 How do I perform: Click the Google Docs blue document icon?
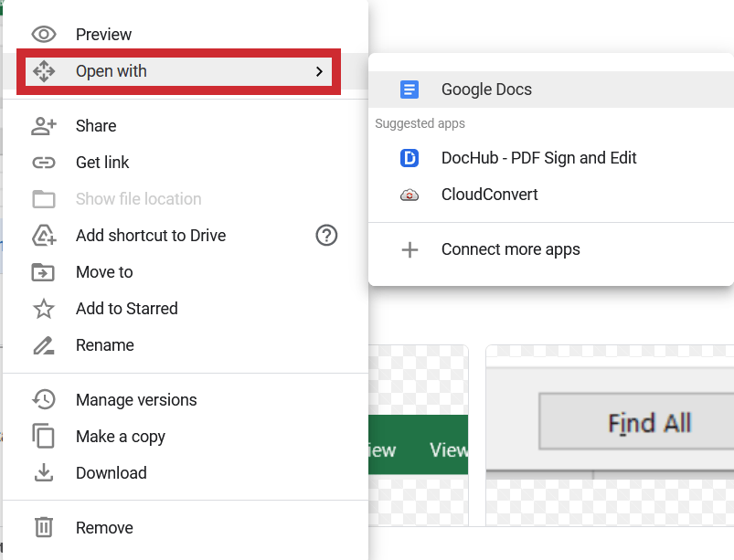[410, 90]
